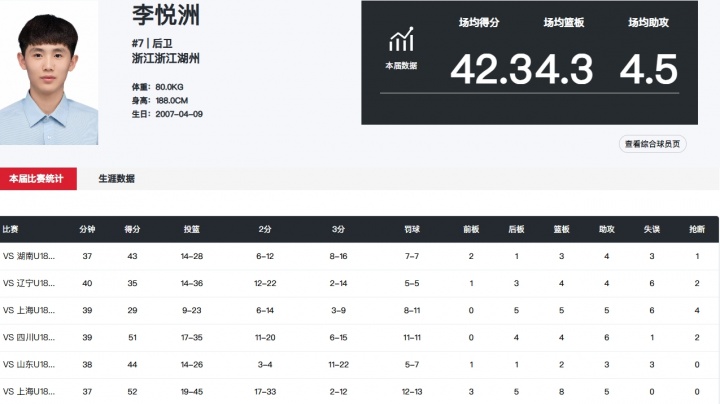Image resolution: width=720 pixels, height=404 pixels.
Task: Click the 失误 column header
Action: pos(651,230)
